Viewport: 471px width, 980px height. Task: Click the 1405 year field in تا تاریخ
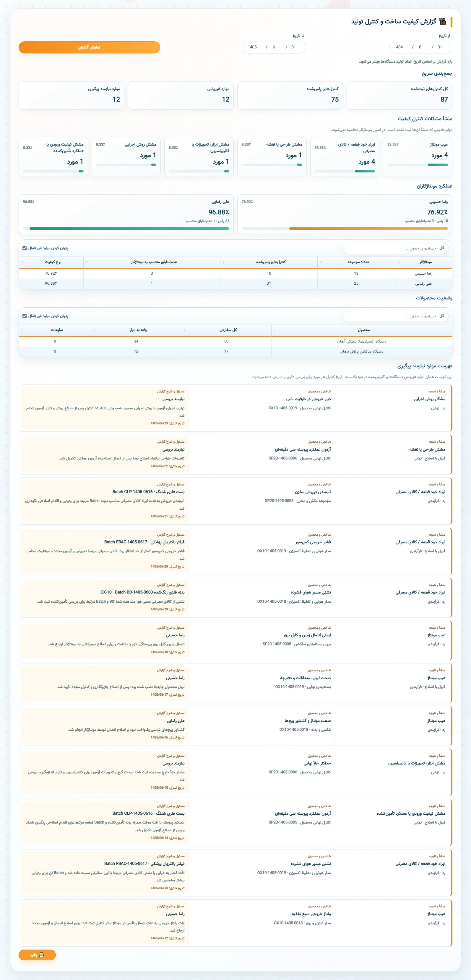click(252, 47)
